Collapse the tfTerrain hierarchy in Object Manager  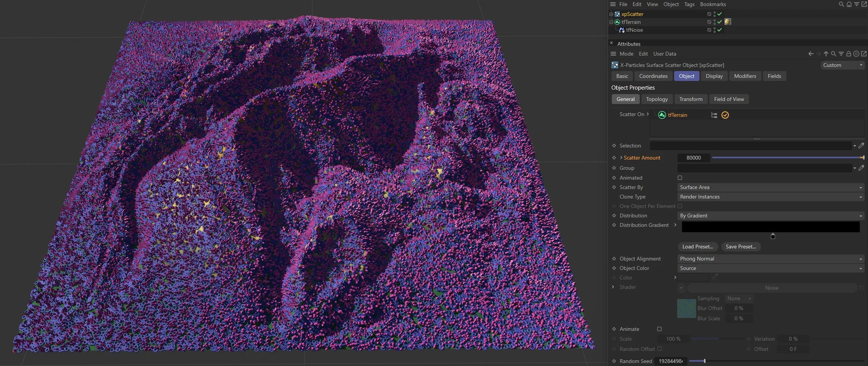click(612, 22)
